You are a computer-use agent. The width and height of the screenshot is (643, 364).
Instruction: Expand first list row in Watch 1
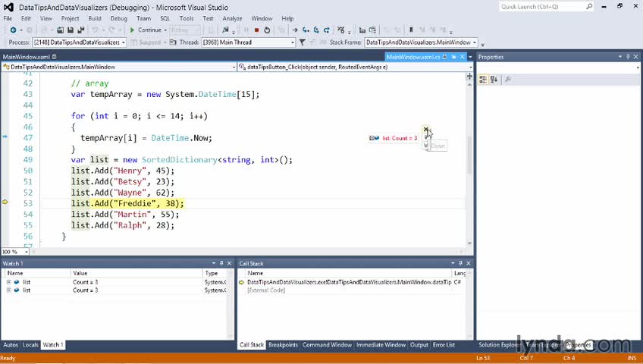pos(8,282)
